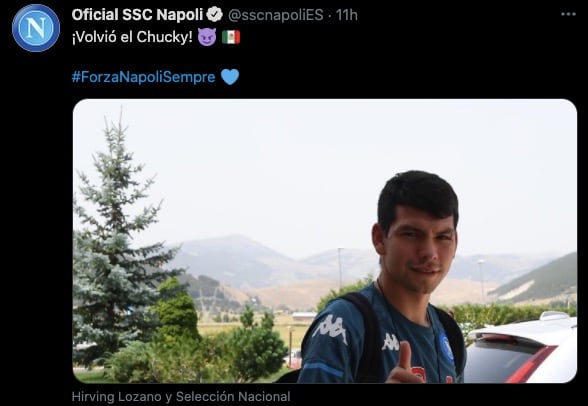Click the Mexico flag emoji
The width and height of the screenshot is (588, 406).
(x=231, y=37)
